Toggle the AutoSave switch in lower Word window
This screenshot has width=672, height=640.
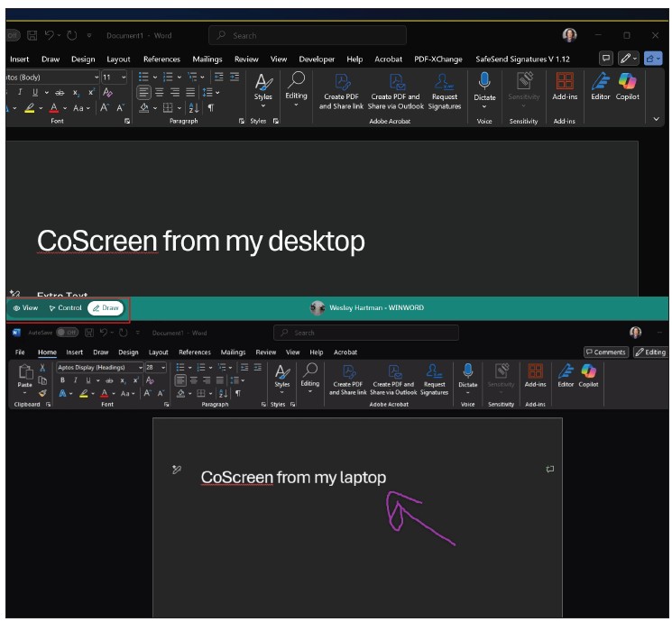click(67, 333)
